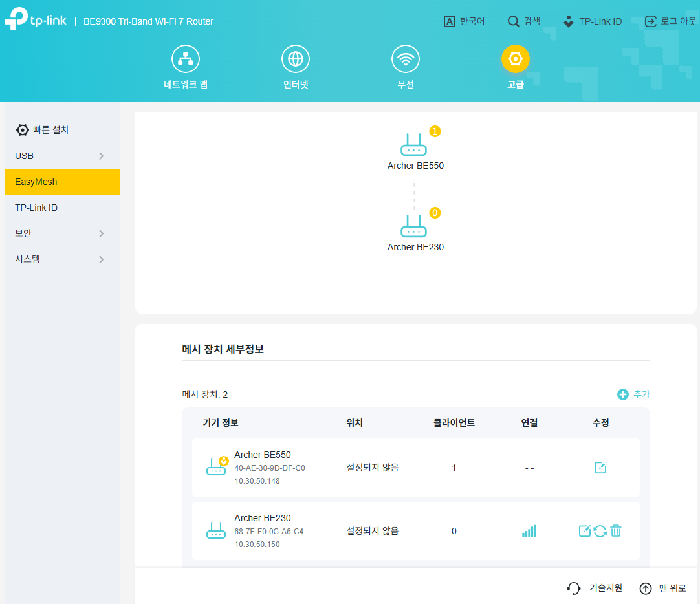Click the TP-Link ID cloud icon
This screenshot has width=700, height=604.
point(568,21)
